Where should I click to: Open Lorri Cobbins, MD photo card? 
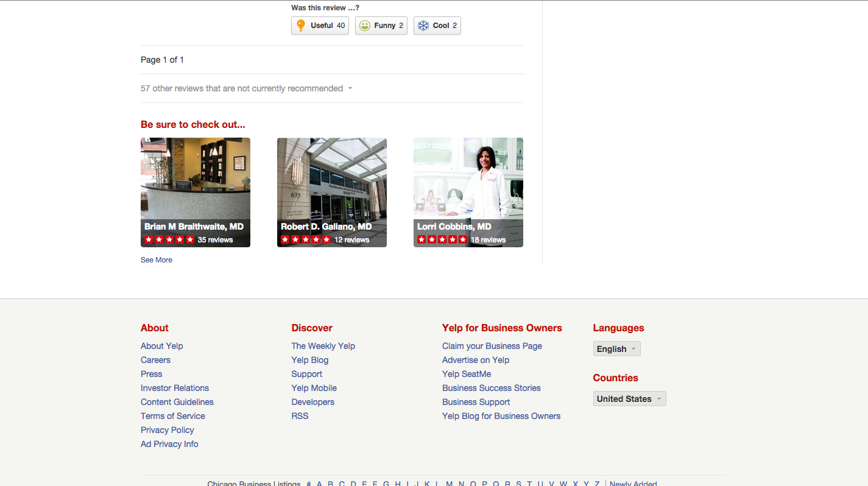(468, 192)
